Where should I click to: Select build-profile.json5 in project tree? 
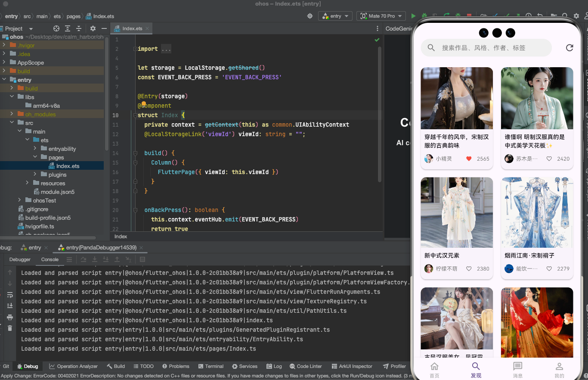(44, 218)
